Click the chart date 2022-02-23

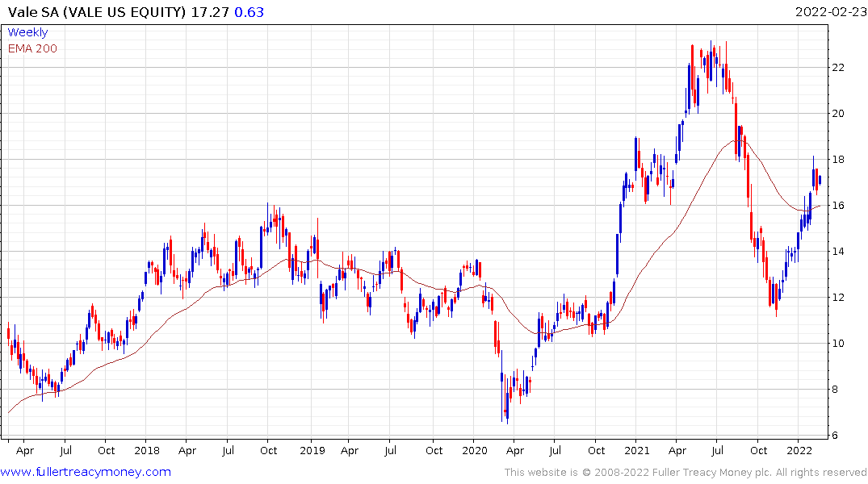coord(831,12)
